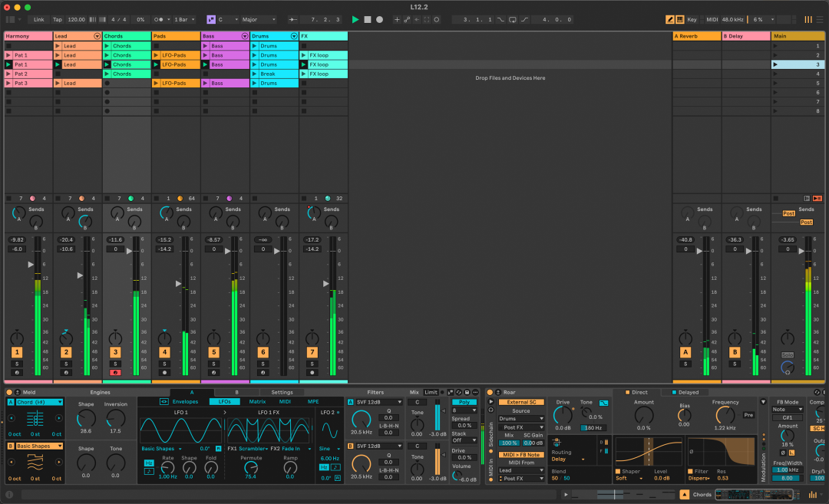The width and height of the screenshot is (829, 504).
Task: Click the Tap tempo button
Action: [x=57, y=19]
